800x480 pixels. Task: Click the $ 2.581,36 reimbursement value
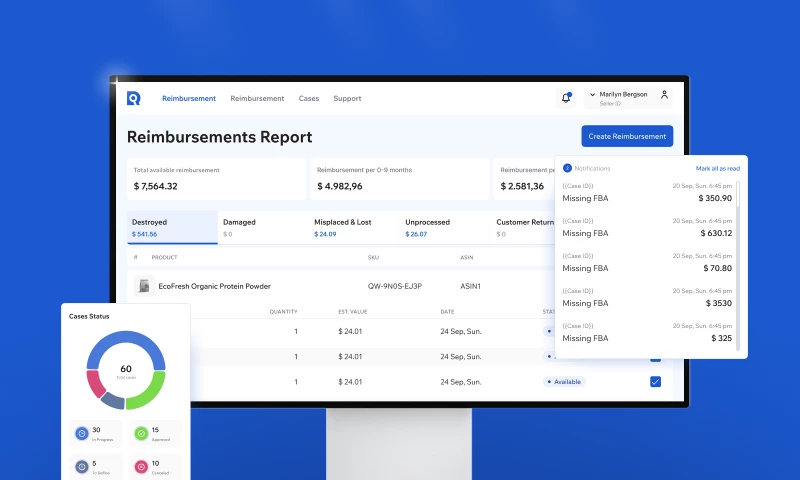522,186
